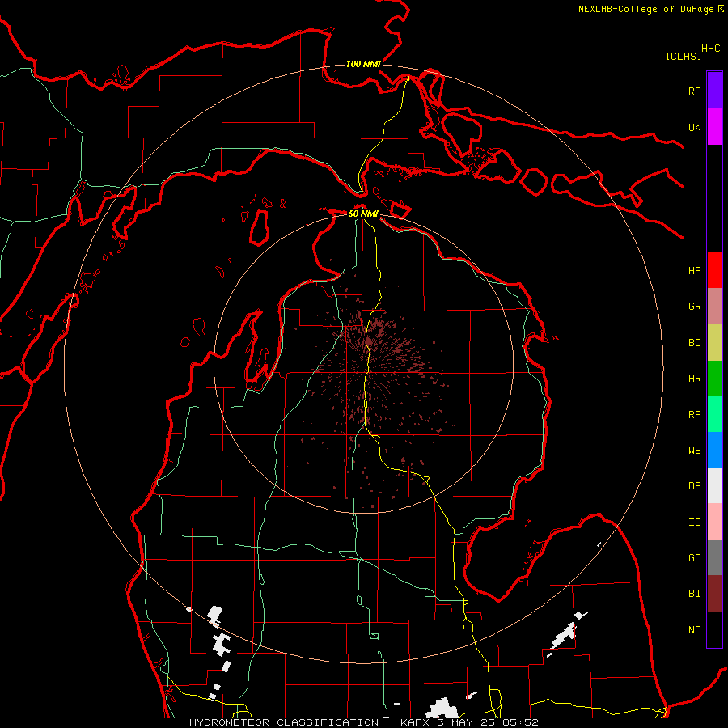Click the GR legend label
The width and height of the screenshot is (728, 728).
(x=694, y=307)
